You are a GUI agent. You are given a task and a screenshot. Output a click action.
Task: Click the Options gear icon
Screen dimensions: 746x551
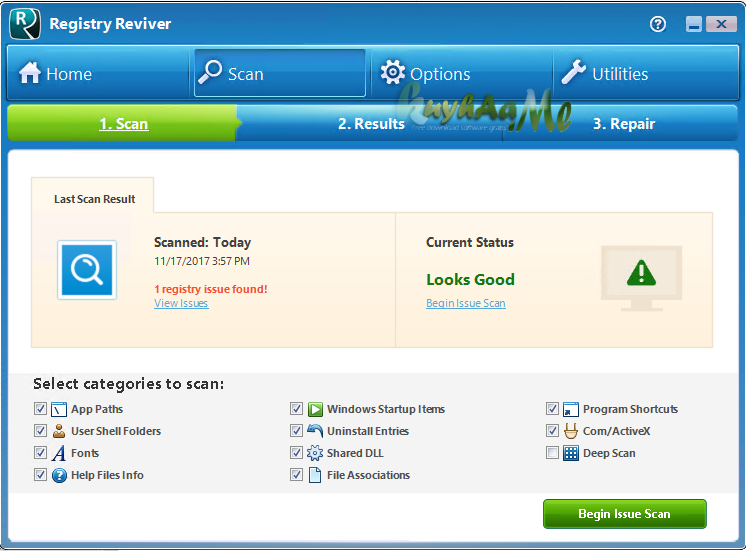coord(393,72)
